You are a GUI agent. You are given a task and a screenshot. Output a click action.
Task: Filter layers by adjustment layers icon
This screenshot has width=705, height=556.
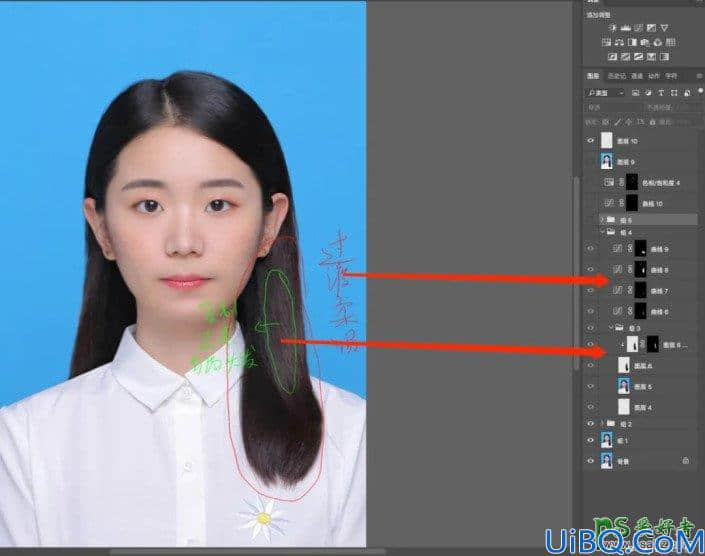(x=648, y=93)
